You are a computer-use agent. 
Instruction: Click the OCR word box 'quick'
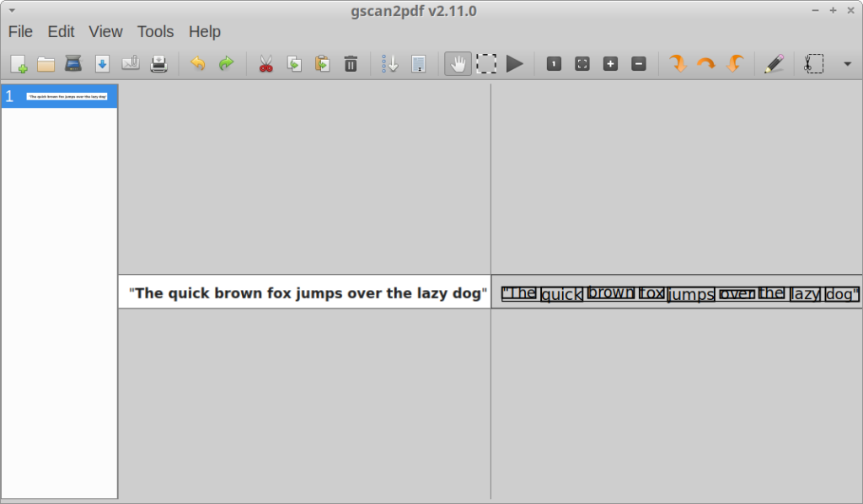click(562, 294)
